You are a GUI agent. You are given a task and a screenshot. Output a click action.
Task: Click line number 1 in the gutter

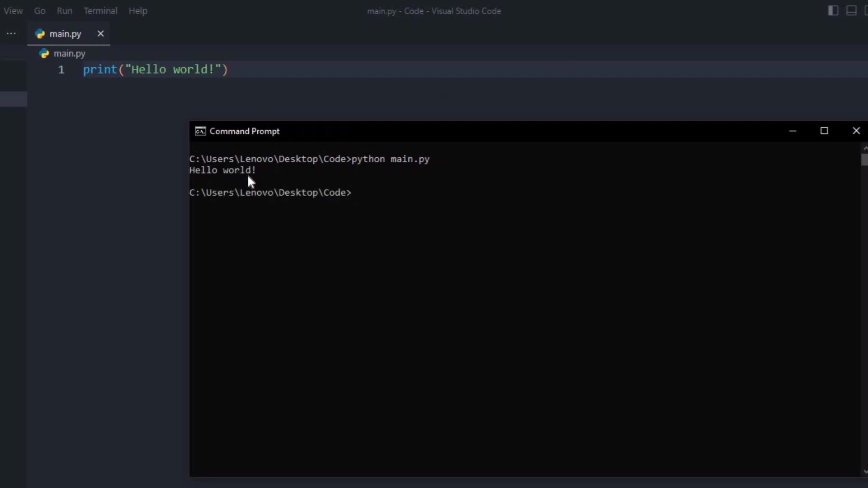[x=61, y=70]
